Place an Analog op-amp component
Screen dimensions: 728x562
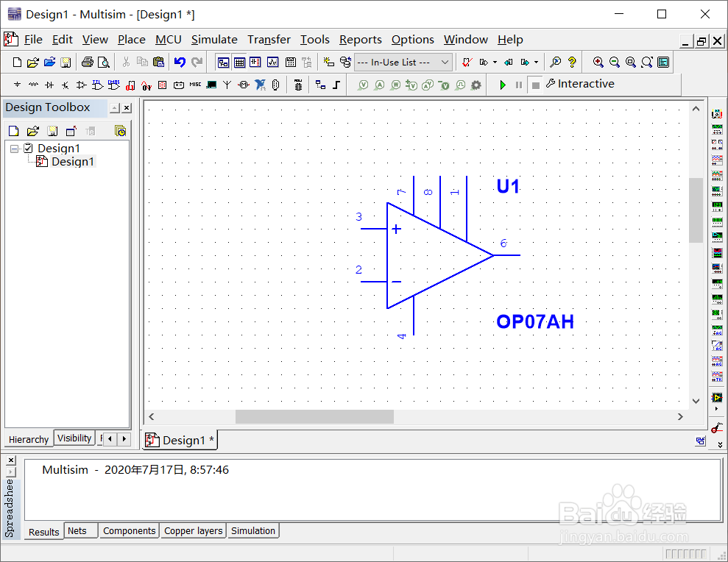(81, 85)
